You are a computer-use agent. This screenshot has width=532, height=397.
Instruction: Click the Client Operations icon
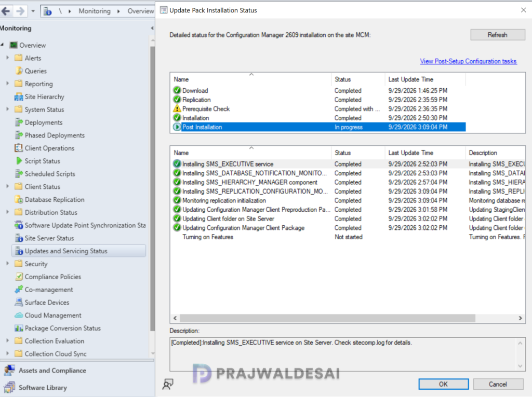pyautogui.click(x=19, y=148)
